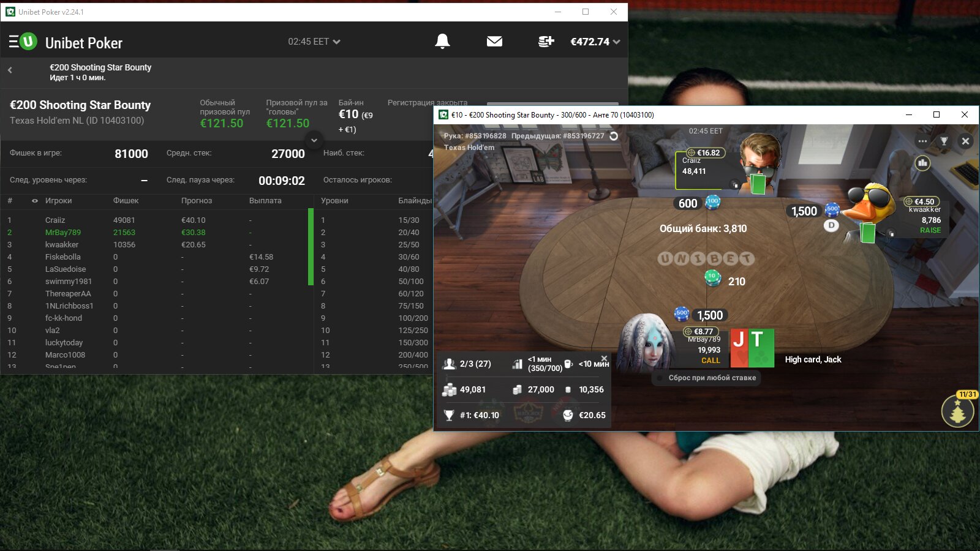Image resolution: width=980 pixels, height=551 pixels.
Task: Select player row Fiskebolla
Action: (156, 257)
